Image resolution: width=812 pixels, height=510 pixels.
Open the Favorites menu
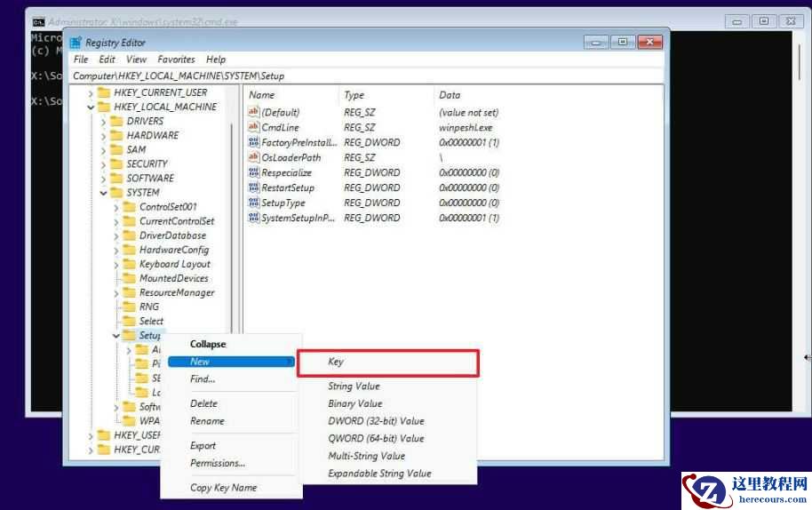(176, 59)
